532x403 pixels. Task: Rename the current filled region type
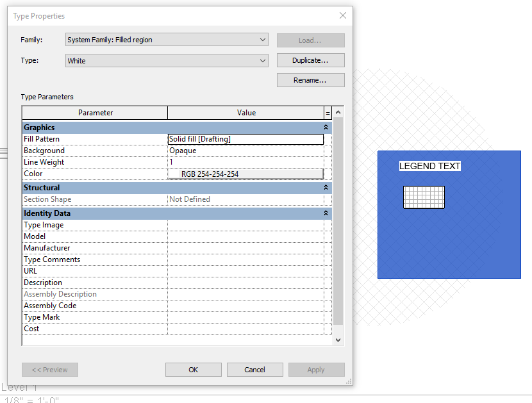[x=310, y=79]
